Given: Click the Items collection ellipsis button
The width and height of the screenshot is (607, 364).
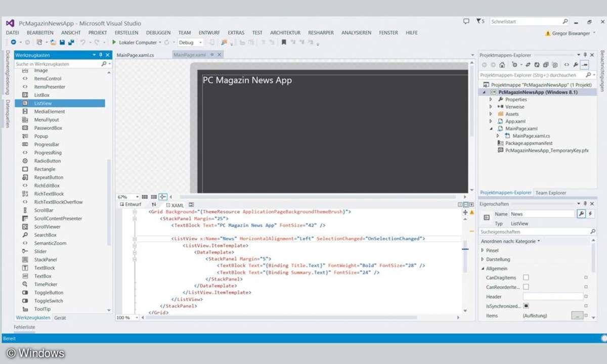Looking at the screenshot, I should click(x=577, y=316).
